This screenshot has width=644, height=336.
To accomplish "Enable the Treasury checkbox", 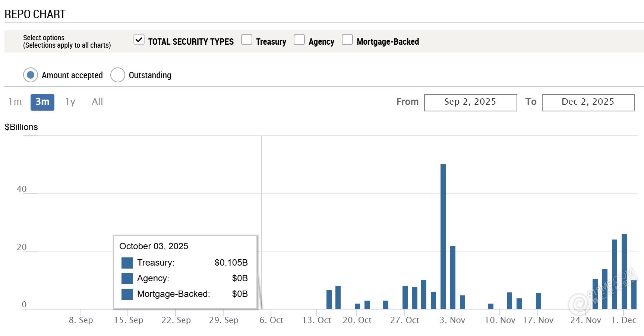I will pyautogui.click(x=247, y=40).
